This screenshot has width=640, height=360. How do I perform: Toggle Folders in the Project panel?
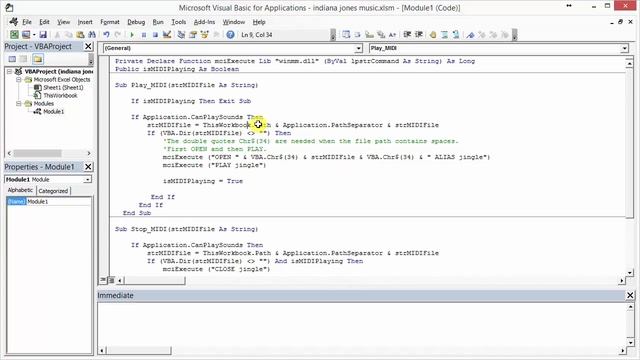[x=38, y=59]
